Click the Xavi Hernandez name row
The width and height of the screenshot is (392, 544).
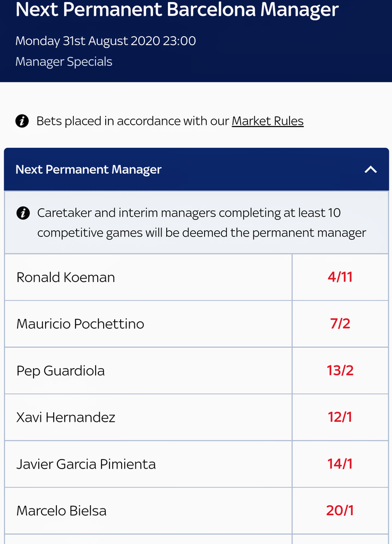tap(66, 417)
